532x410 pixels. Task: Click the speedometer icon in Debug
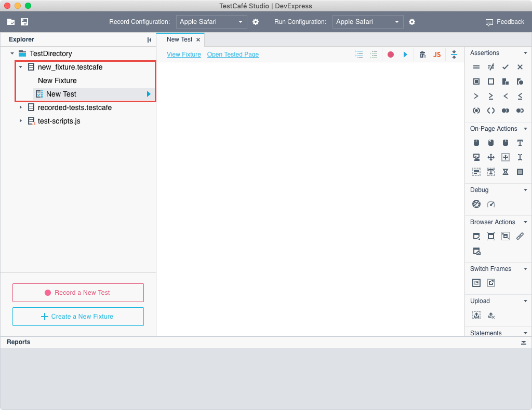click(x=491, y=204)
